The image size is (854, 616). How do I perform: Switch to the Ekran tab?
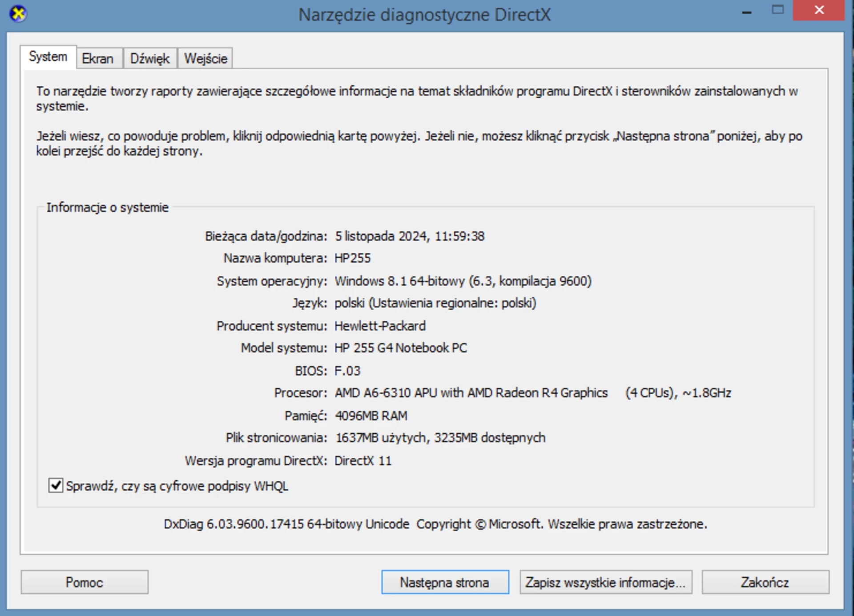(x=98, y=58)
